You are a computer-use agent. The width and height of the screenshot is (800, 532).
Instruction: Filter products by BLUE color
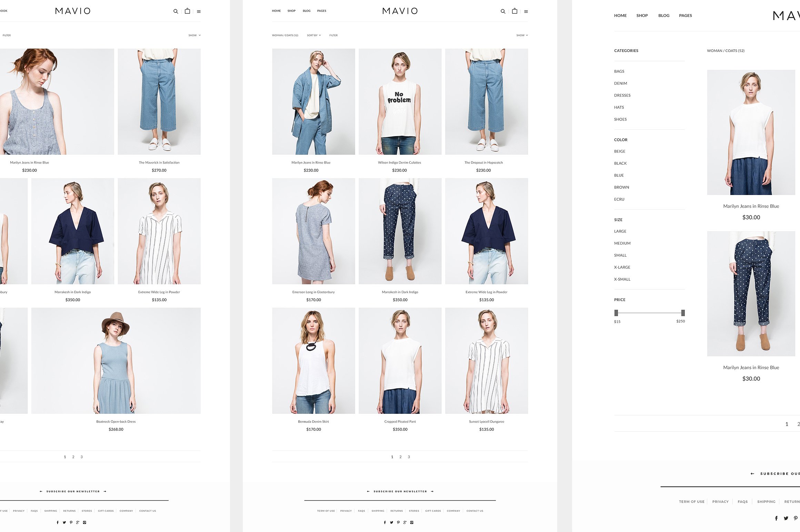pos(619,175)
